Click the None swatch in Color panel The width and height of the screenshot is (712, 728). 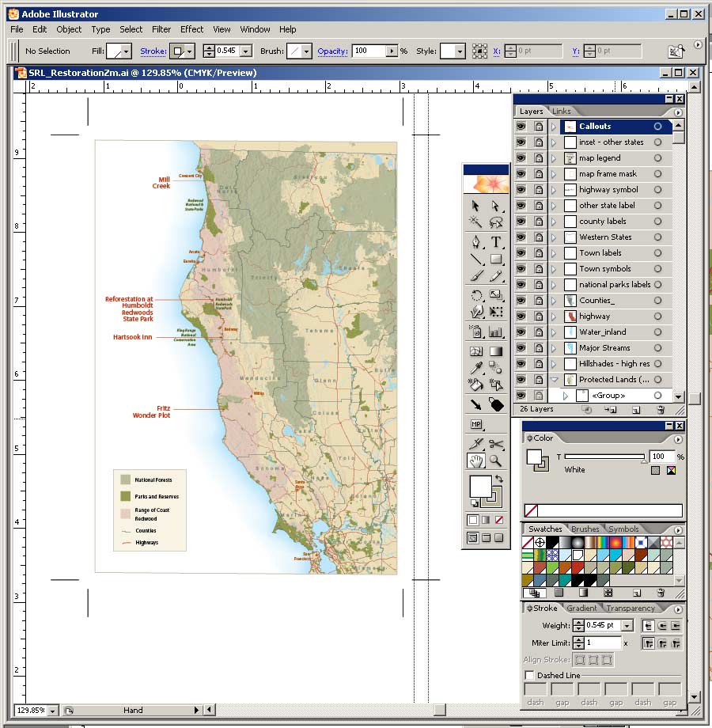(531, 510)
